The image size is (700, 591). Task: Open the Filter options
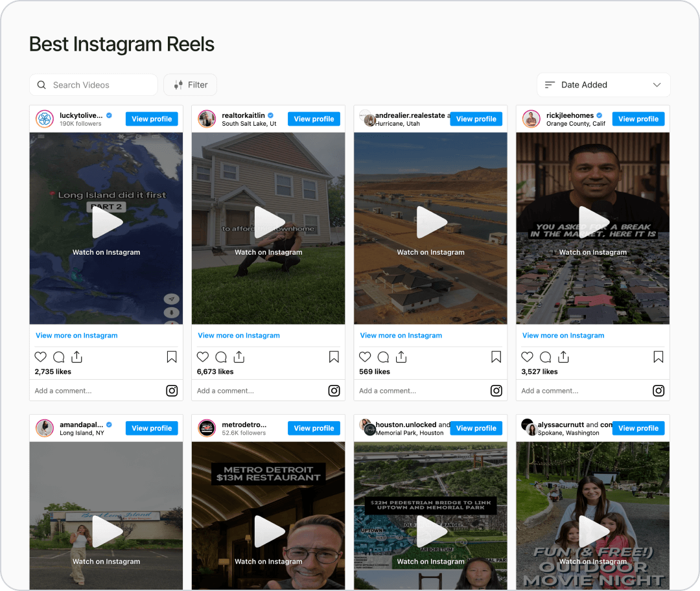pyautogui.click(x=190, y=85)
